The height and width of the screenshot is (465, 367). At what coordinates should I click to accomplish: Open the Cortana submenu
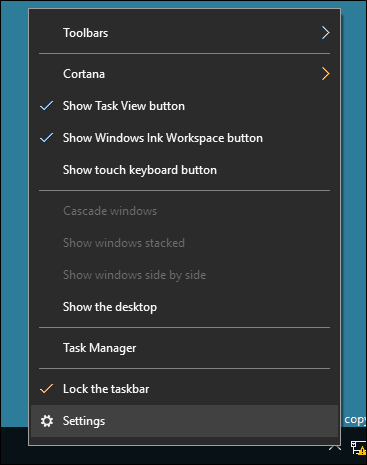click(x=184, y=74)
